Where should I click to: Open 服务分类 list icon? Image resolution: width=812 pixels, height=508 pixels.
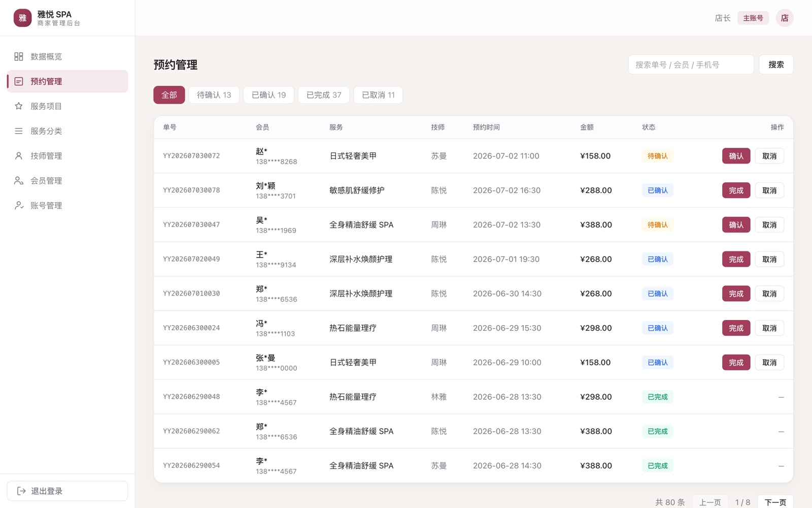[19, 131]
